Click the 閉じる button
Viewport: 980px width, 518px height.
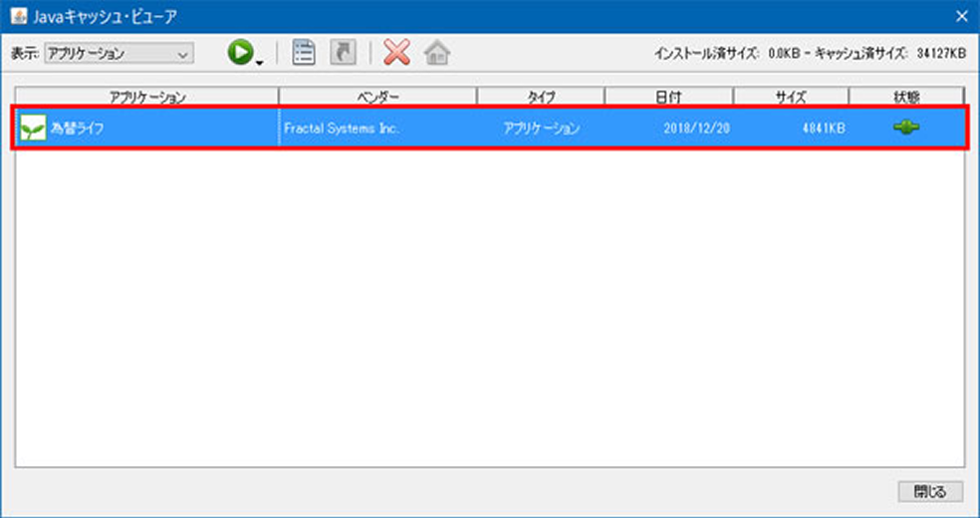click(x=930, y=491)
